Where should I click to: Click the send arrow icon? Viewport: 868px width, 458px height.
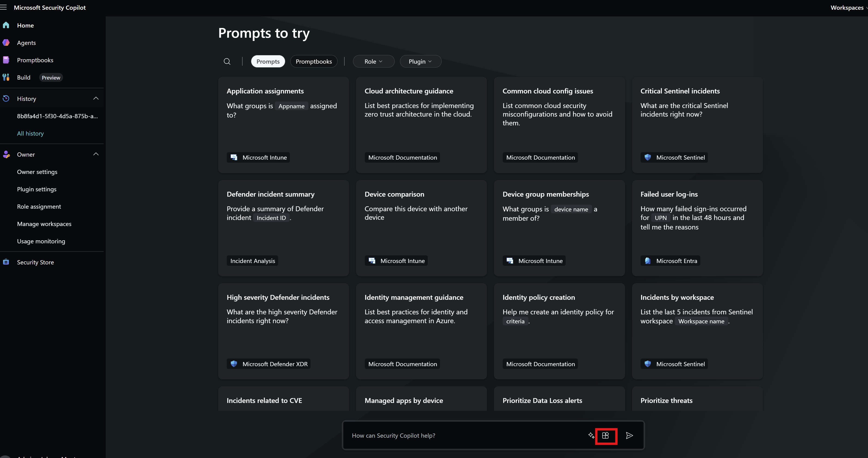click(629, 435)
